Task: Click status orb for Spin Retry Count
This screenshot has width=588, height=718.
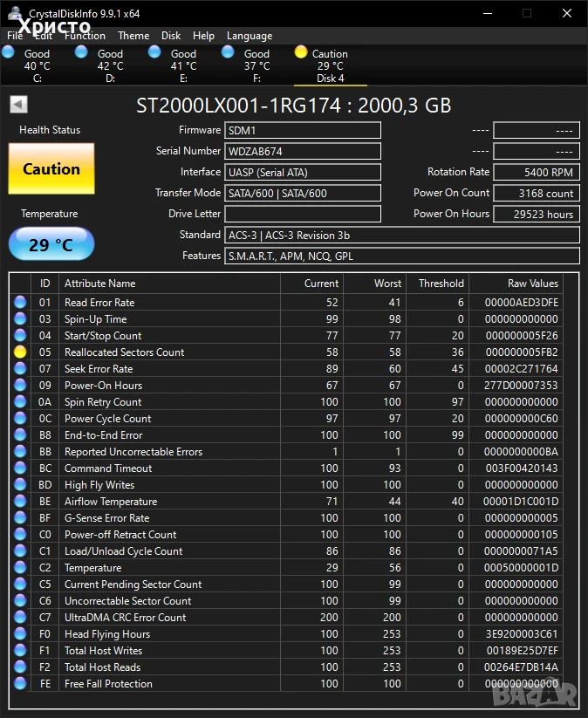Action: 20,401
